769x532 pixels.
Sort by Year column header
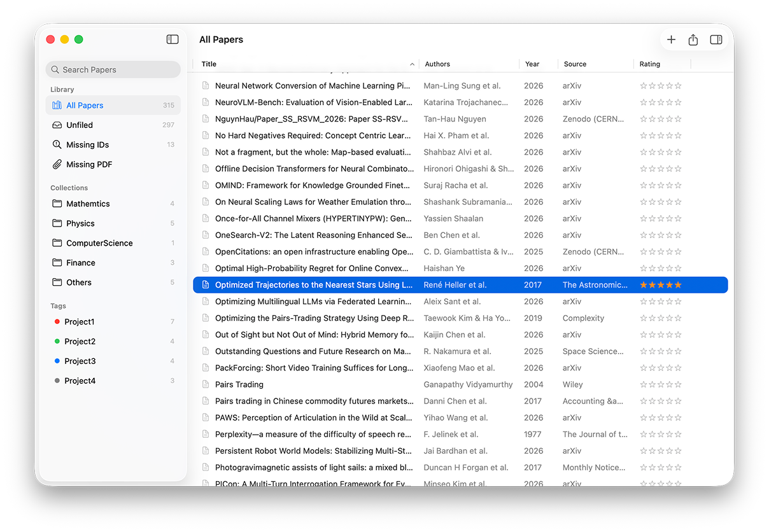(x=532, y=64)
